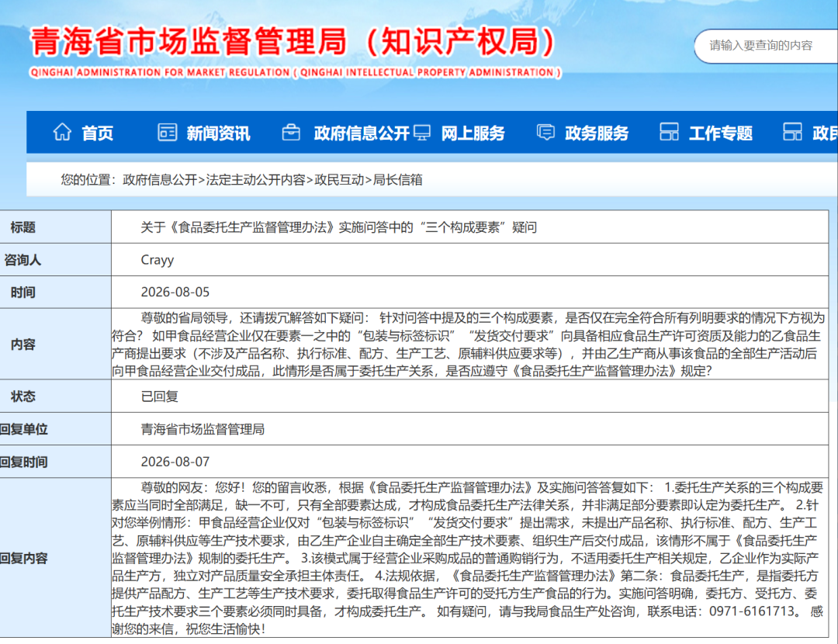
Task: Open the 新闻资讯 menu item
Action: click(x=218, y=133)
